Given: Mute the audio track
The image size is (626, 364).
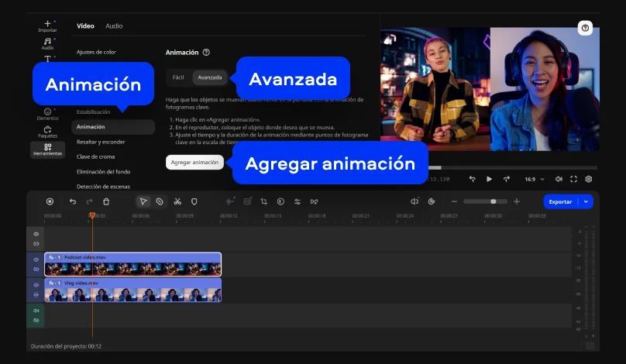Looking at the screenshot, I should pyautogui.click(x=36, y=311).
